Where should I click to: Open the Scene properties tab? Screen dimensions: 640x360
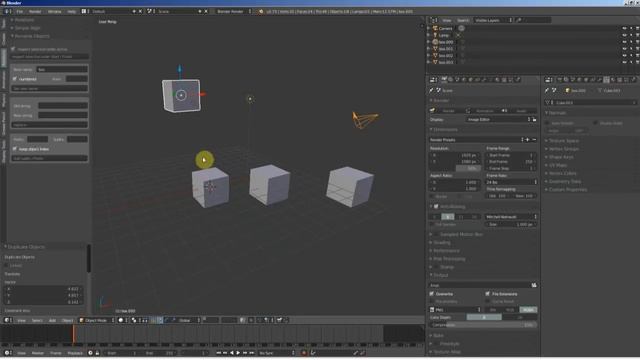coord(457,80)
